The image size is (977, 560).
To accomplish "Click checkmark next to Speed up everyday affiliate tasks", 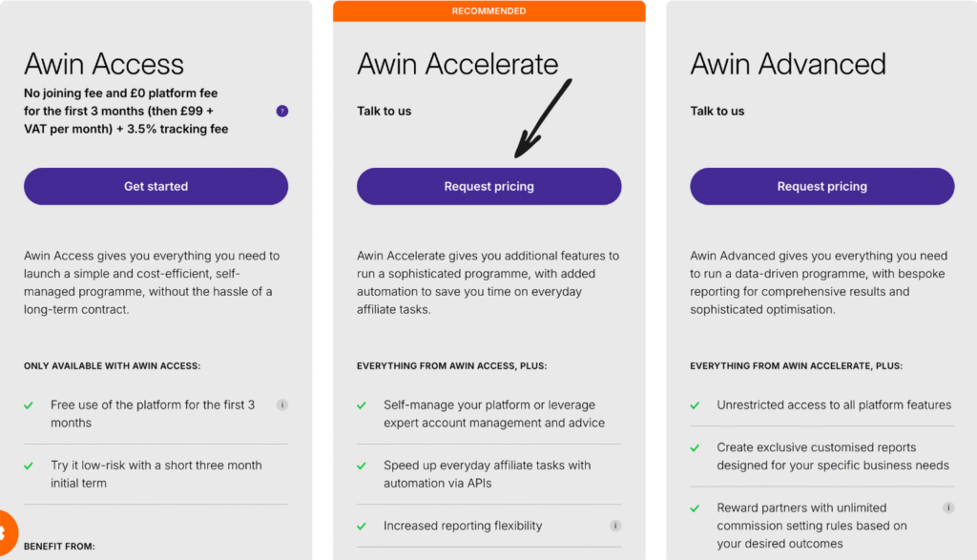I will [362, 465].
